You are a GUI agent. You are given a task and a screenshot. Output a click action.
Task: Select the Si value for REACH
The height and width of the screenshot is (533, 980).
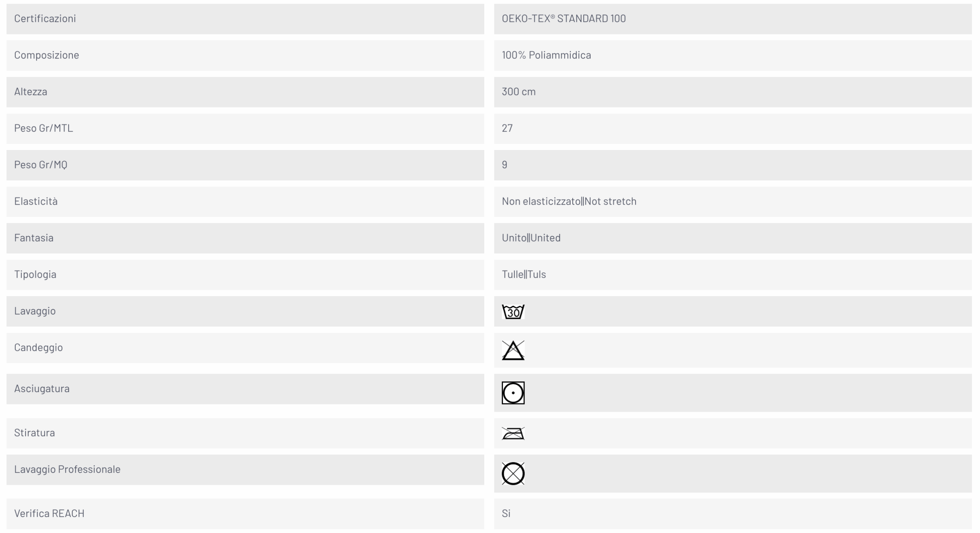(x=506, y=513)
